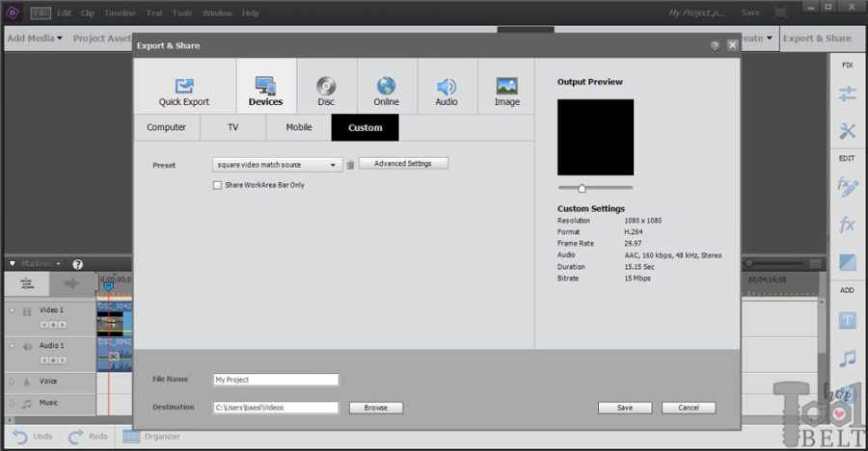Save the export in the dialog
Image resolution: width=868 pixels, height=451 pixels.
625,408
